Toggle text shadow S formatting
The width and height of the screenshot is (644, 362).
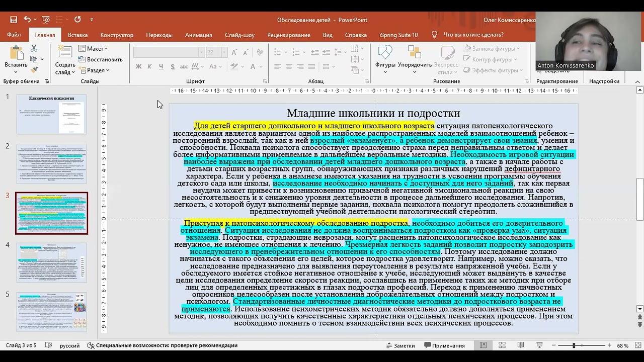(x=173, y=66)
